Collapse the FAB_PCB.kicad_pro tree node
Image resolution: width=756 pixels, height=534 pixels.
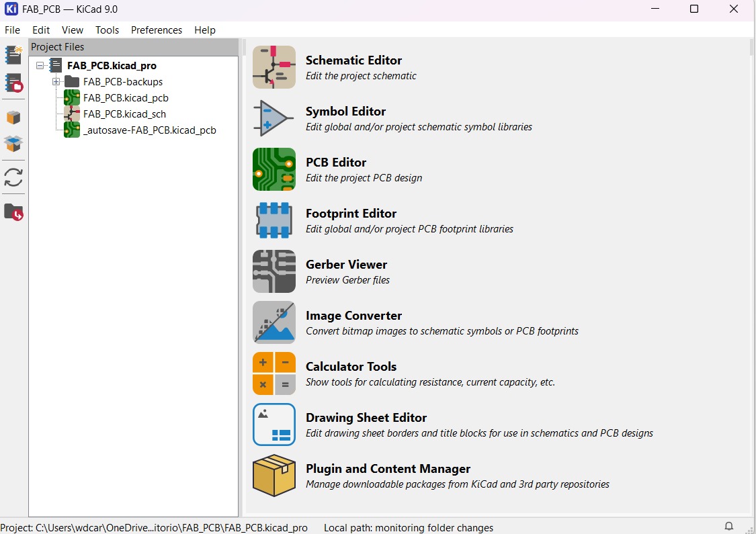40,66
